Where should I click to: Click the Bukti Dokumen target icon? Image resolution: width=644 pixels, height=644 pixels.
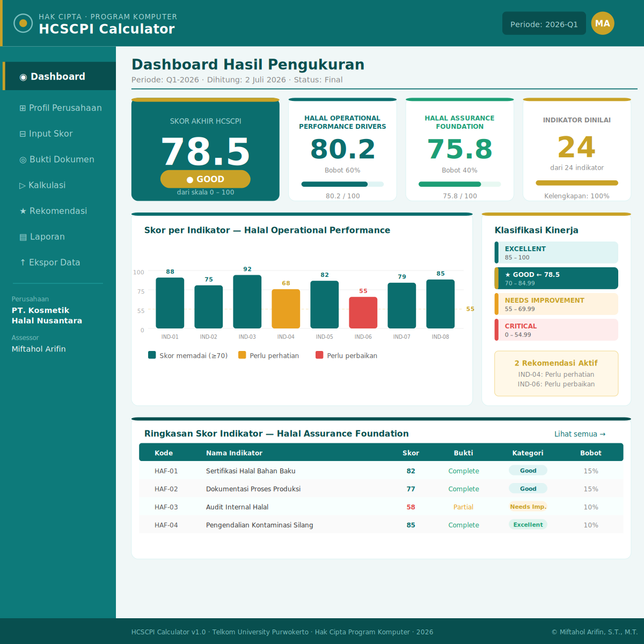click(x=23, y=160)
